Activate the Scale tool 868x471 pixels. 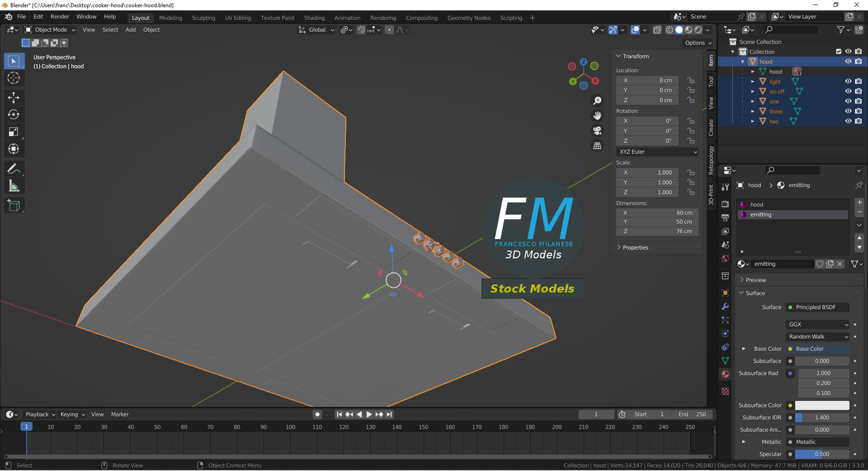(x=14, y=132)
